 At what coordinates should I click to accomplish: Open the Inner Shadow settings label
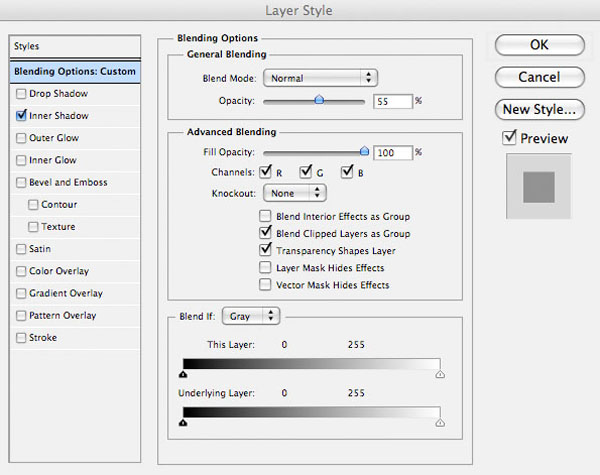click(x=59, y=116)
